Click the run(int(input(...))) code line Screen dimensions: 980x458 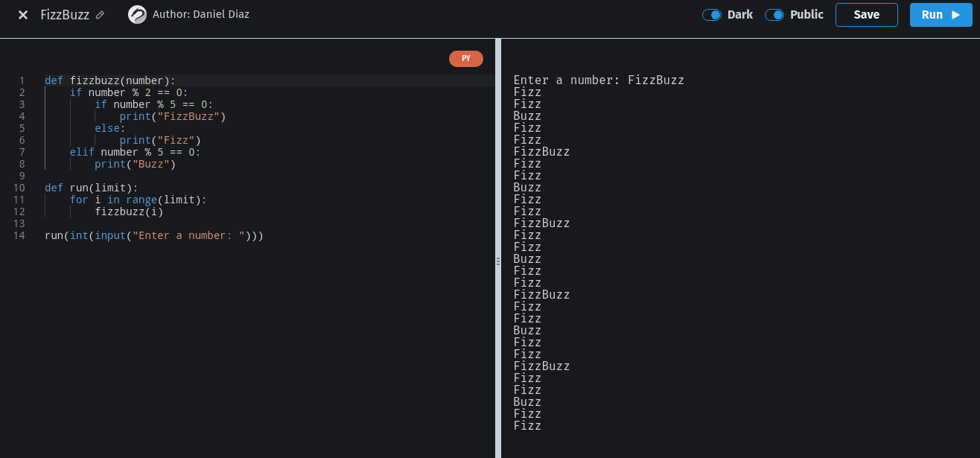(153, 235)
